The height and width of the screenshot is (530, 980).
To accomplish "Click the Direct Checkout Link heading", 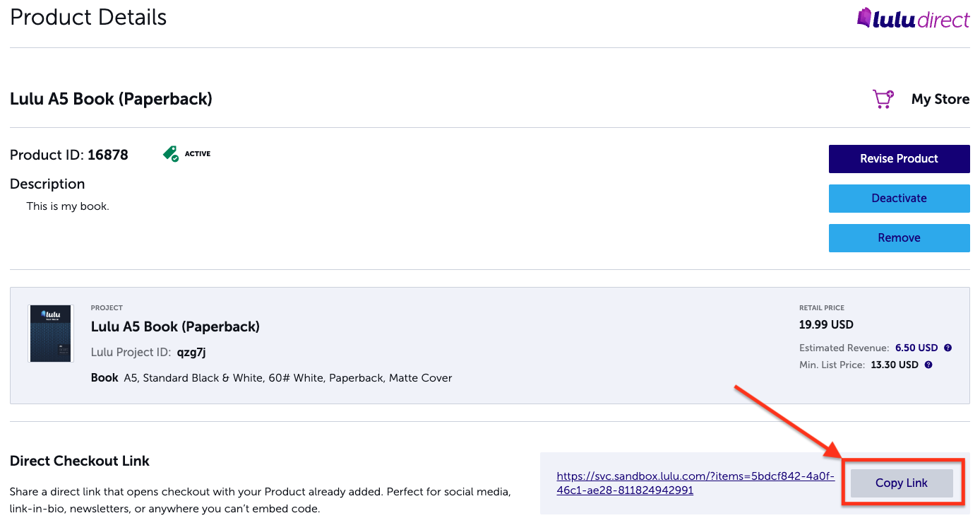I will pyautogui.click(x=80, y=461).
